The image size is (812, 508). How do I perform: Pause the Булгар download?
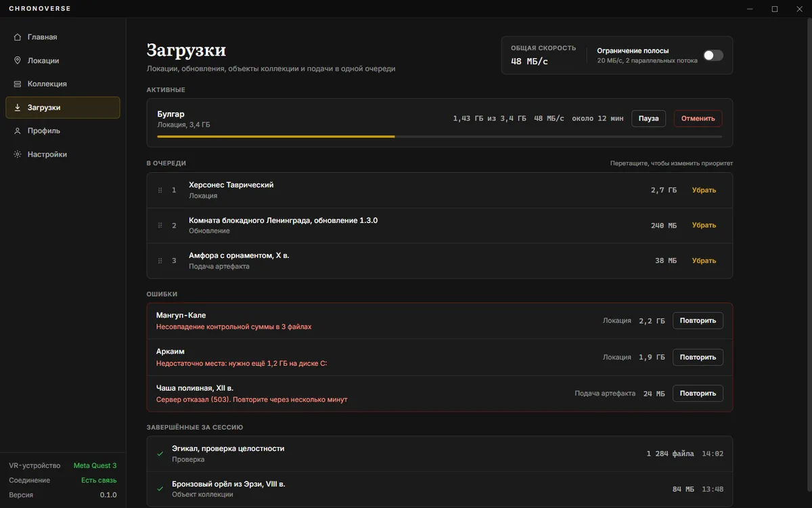point(649,119)
